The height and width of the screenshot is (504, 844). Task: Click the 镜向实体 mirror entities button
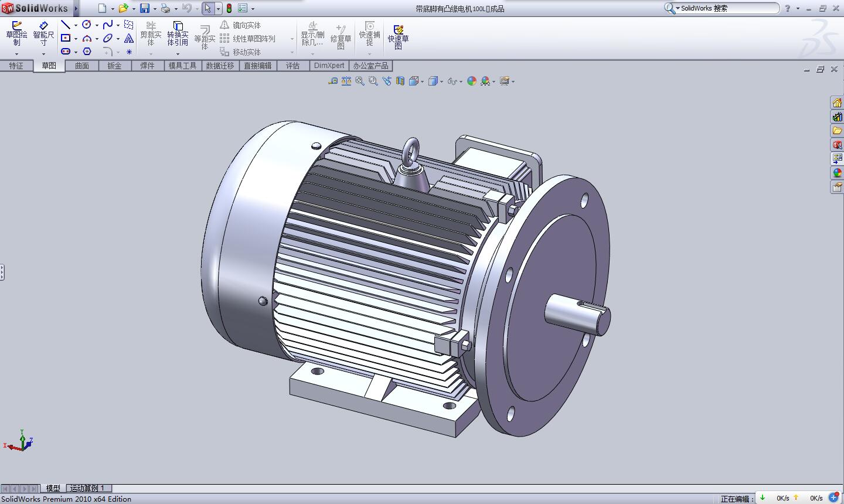coord(240,25)
